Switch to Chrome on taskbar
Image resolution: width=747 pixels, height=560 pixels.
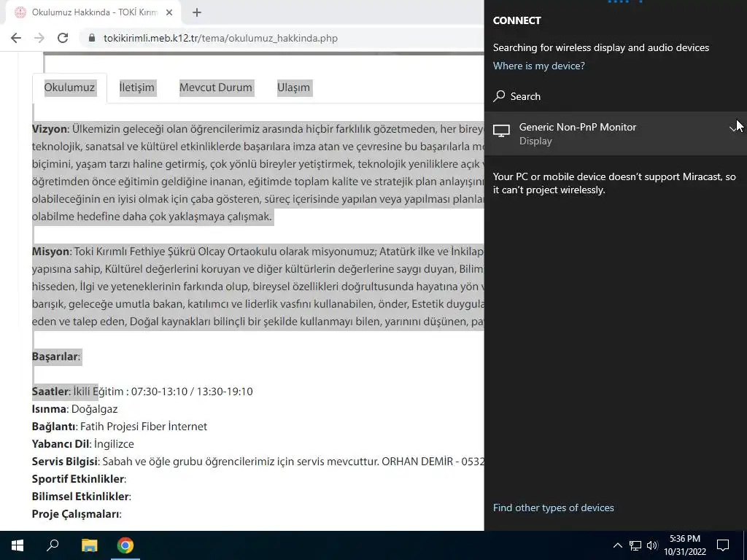pyautogui.click(x=125, y=545)
